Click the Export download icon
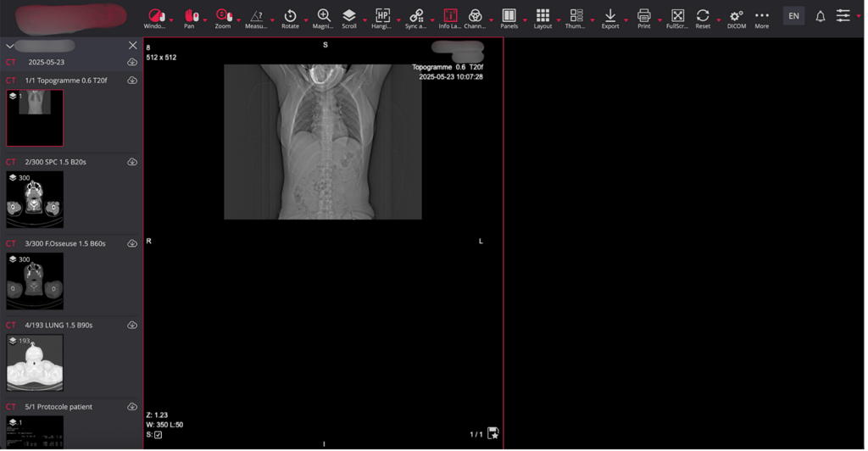 pyautogui.click(x=610, y=15)
